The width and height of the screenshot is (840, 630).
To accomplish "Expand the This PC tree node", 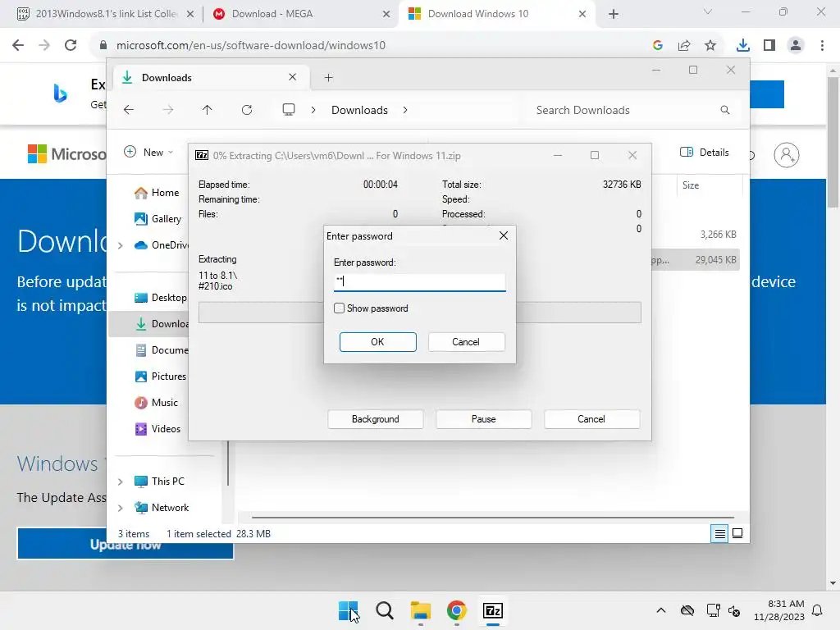I will point(121,482).
